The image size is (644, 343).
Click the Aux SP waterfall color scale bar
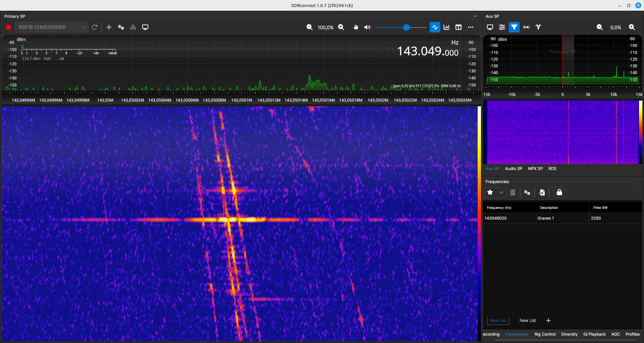pos(640,132)
